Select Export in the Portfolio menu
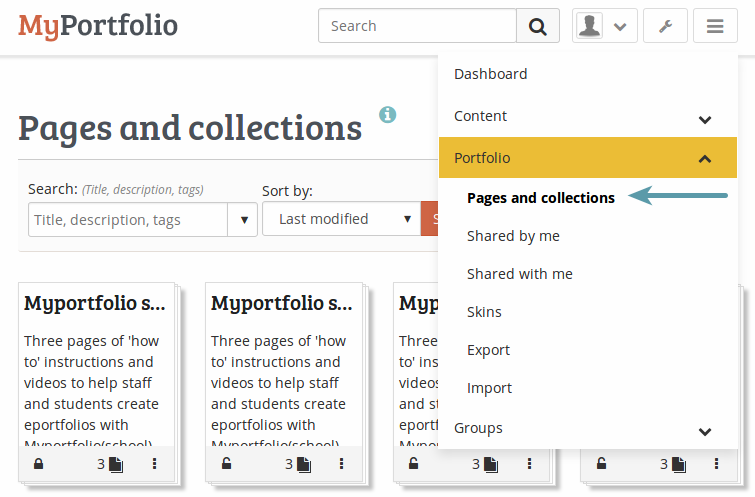Viewport: 755px width, 497px height. point(488,350)
